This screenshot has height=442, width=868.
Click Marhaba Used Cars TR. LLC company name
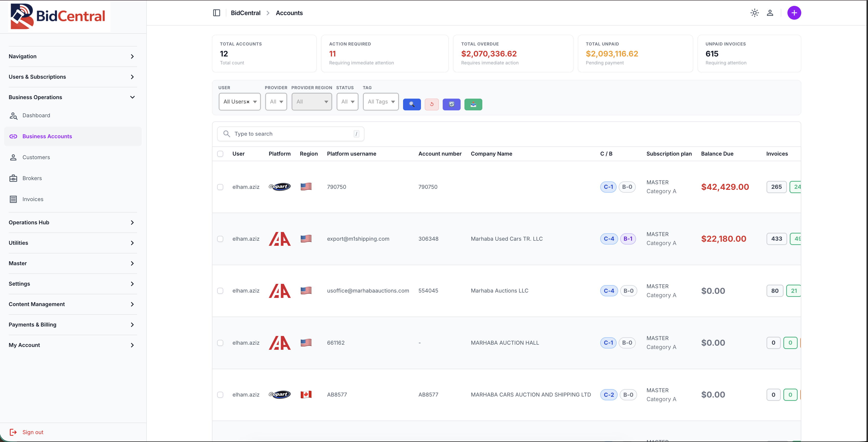[506, 239]
